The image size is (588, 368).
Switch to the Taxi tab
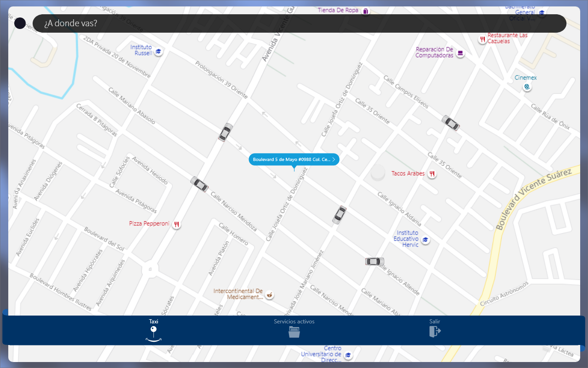[x=153, y=322]
